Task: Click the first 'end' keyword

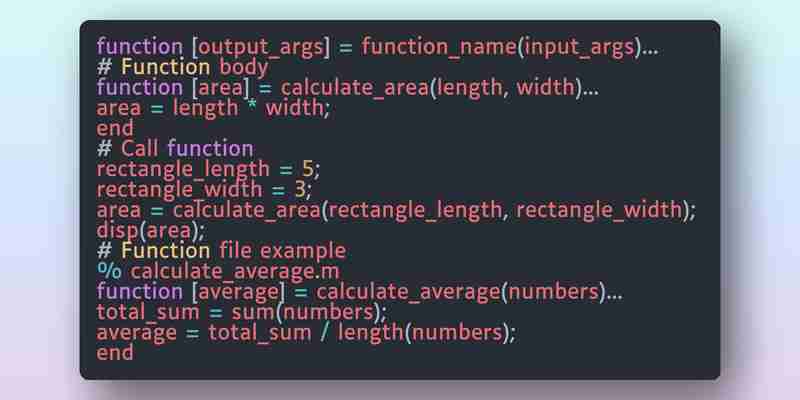Action: [115, 129]
